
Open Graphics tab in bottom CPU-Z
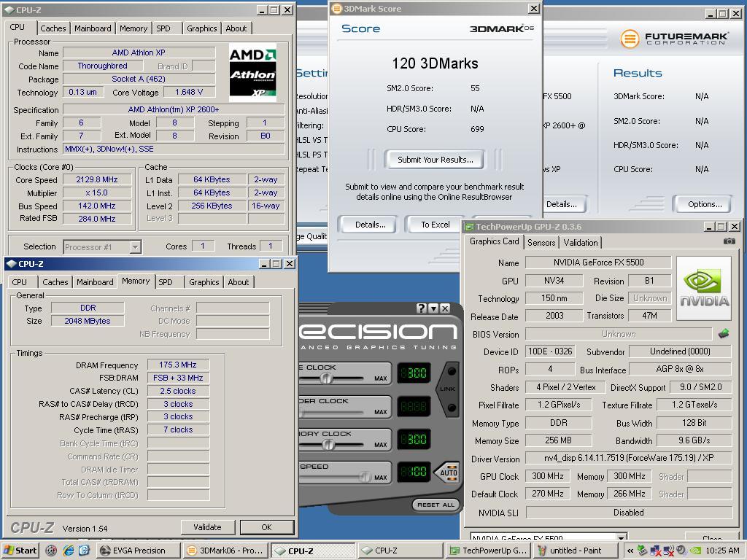point(204,282)
